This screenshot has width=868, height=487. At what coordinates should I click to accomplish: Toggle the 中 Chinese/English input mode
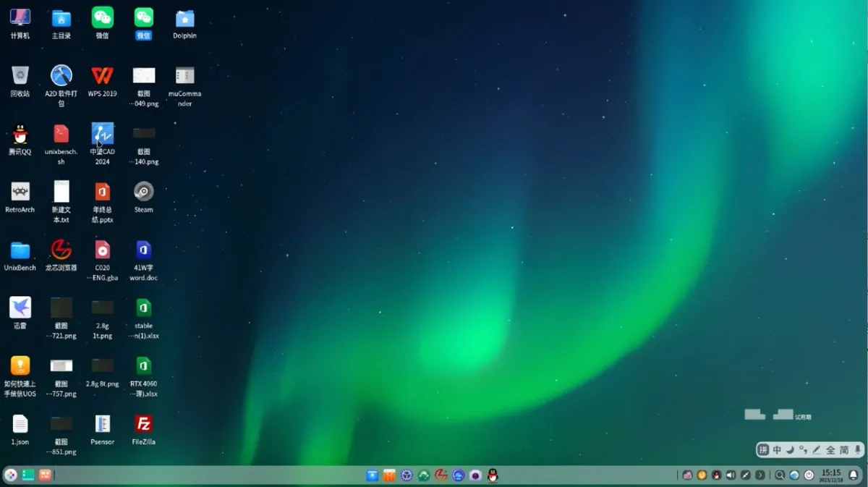click(x=777, y=450)
